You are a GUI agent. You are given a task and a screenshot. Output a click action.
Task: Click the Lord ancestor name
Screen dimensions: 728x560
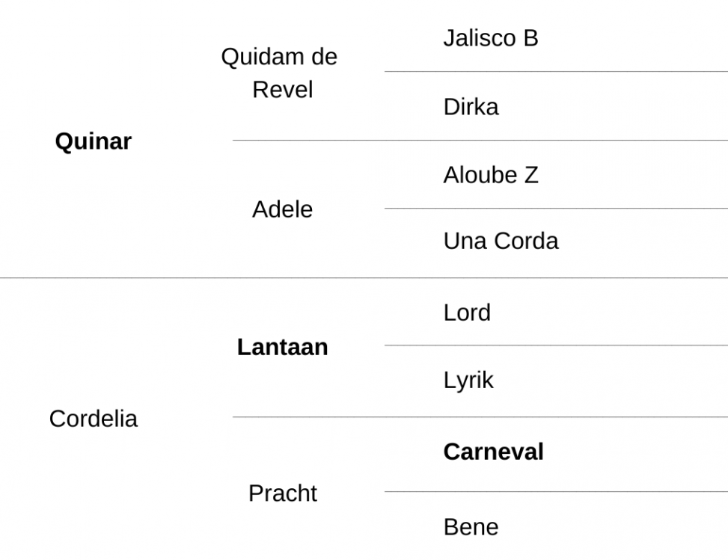click(x=467, y=313)
